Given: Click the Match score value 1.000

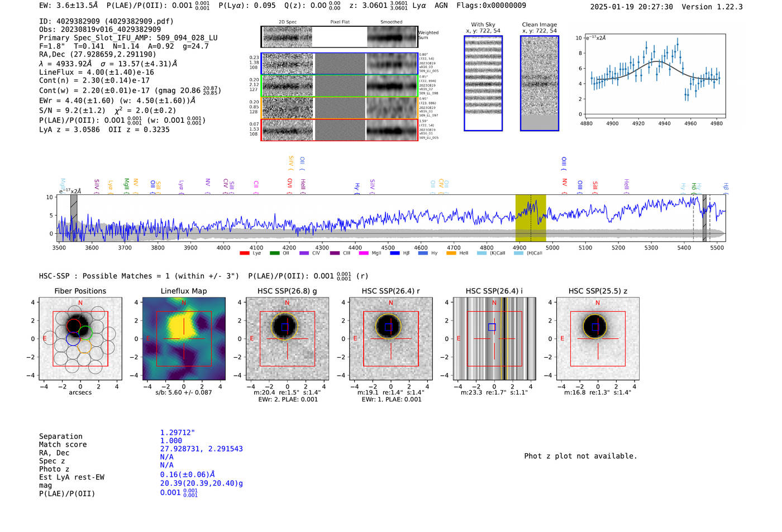Looking at the screenshot, I should tap(171, 441).
